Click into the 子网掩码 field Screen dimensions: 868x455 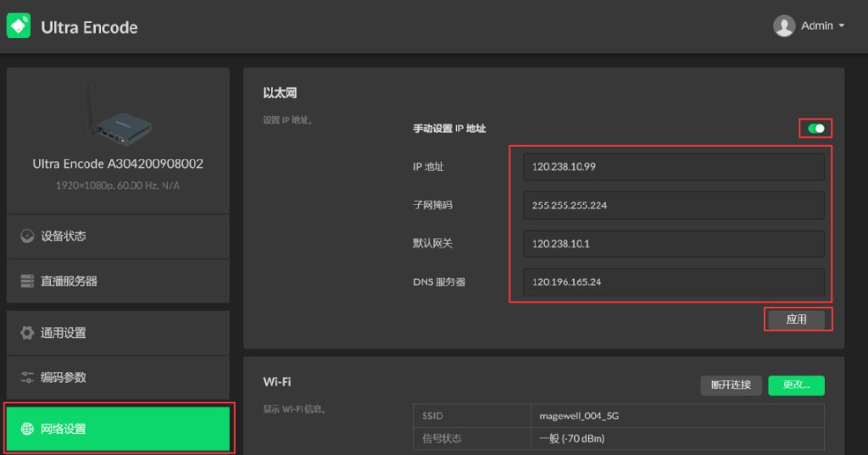(x=673, y=205)
